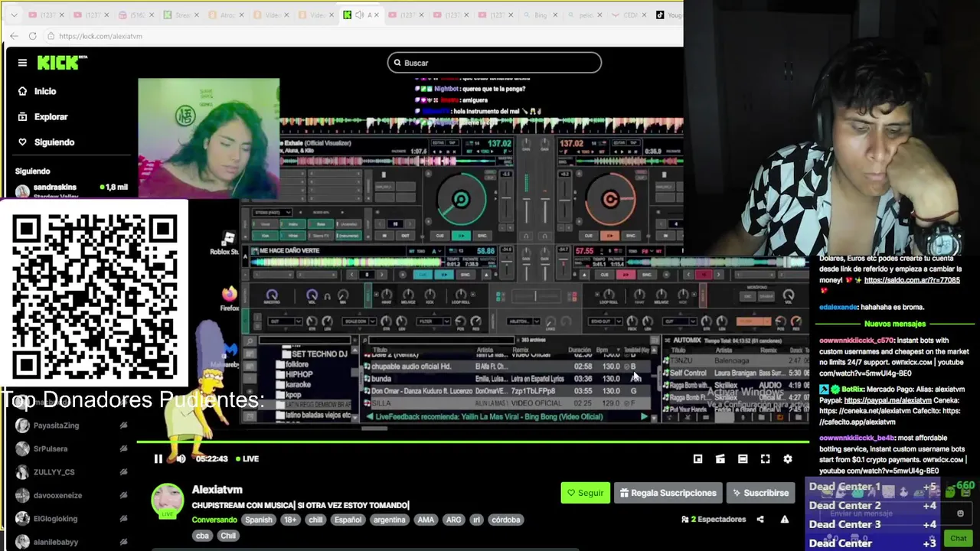Click Regala Suscripciones button
Viewport: 980px width, 551px height.
668,493
